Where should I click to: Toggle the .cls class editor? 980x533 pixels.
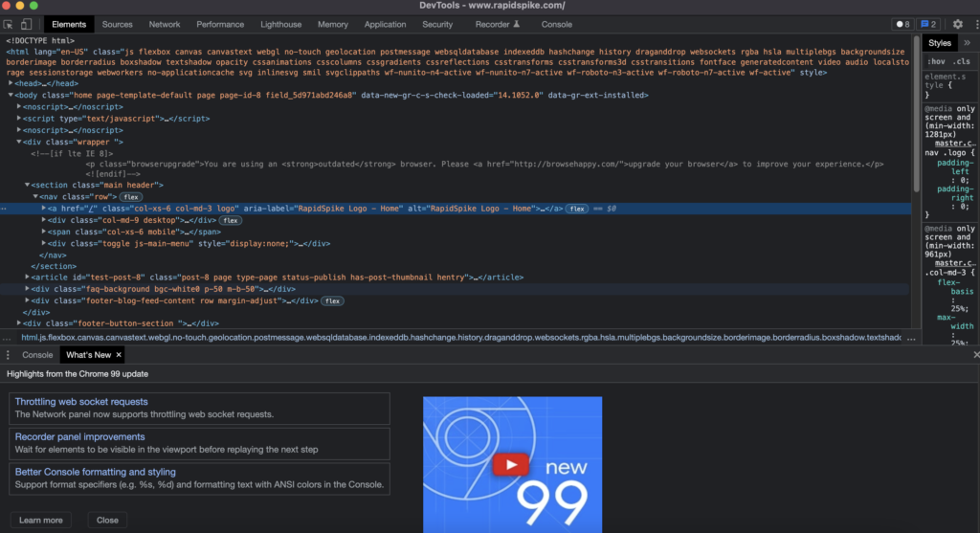(962, 61)
